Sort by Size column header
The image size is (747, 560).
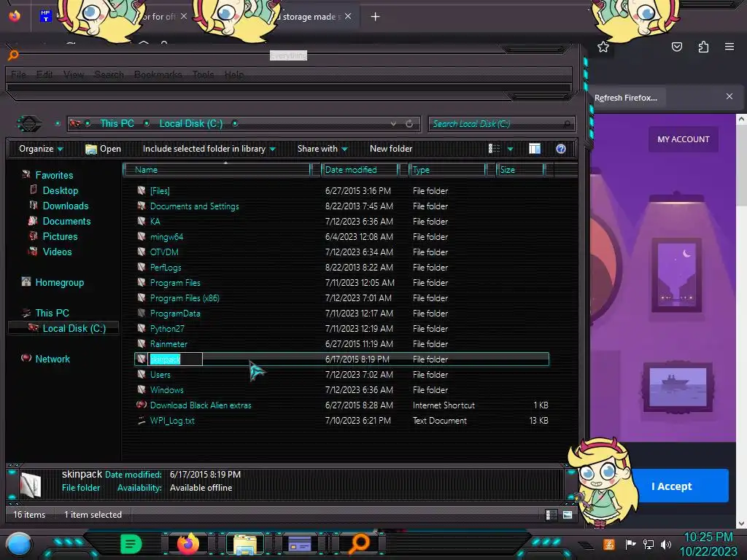click(520, 169)
